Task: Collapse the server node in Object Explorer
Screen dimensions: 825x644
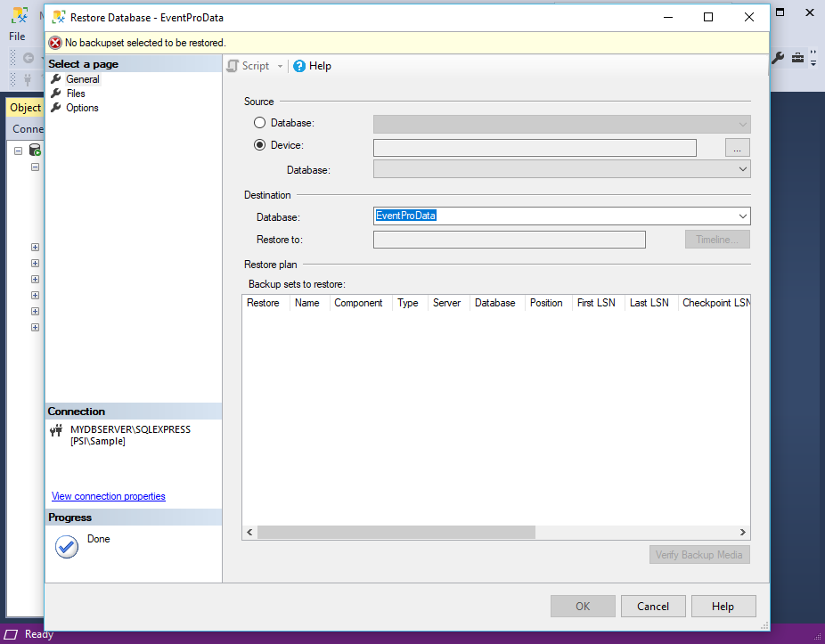Action: [x=19, y=151]
